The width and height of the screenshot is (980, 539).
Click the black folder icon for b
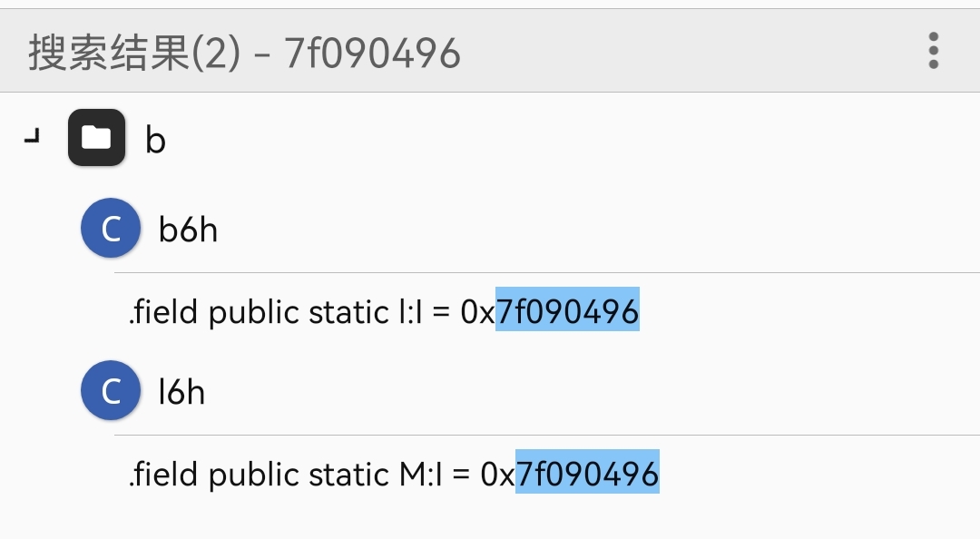click(97, 138)
